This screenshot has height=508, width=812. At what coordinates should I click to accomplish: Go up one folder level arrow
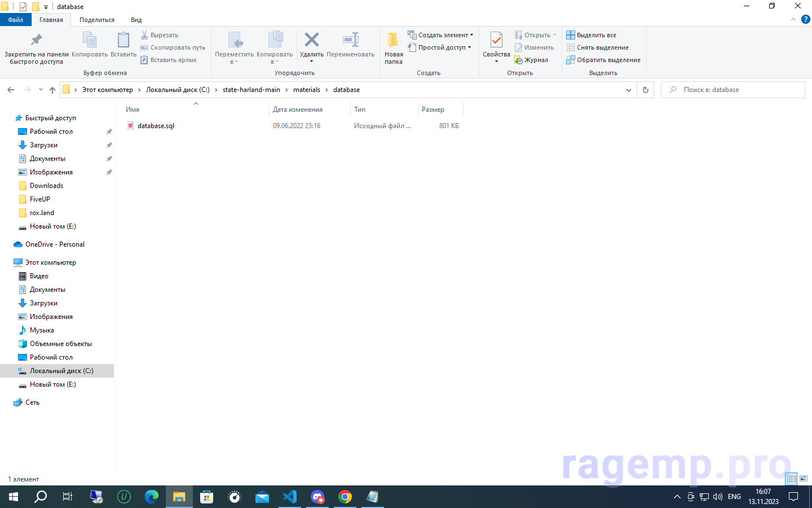(52, 90)
